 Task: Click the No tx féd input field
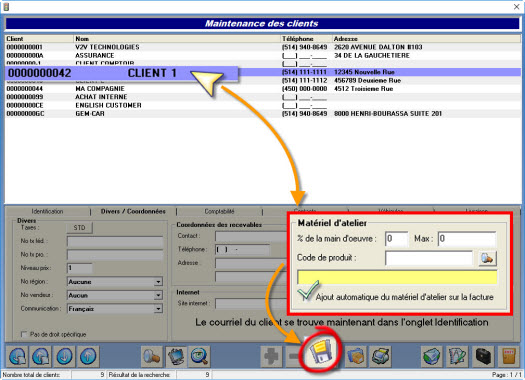(x=115, y=241)
